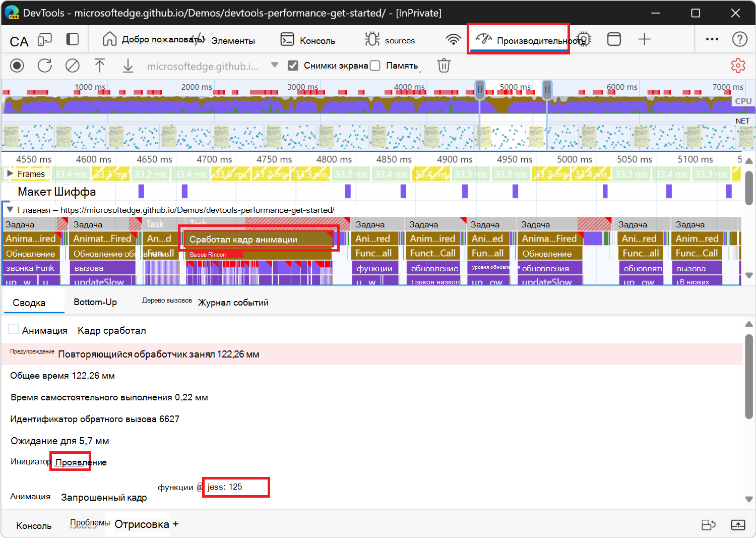Toggle device emulation icon
Screen dimensions: 756x538
click(x=45, y=39)
